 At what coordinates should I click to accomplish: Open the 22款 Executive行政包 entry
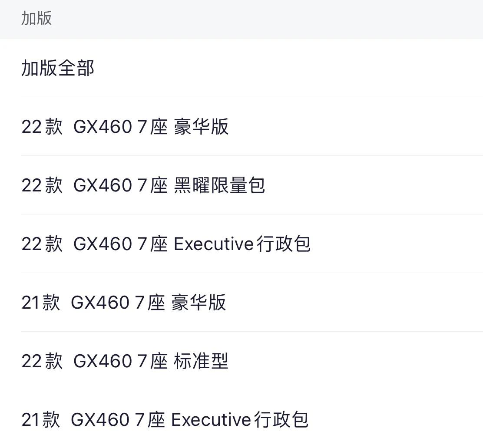(x=166, y=244)
